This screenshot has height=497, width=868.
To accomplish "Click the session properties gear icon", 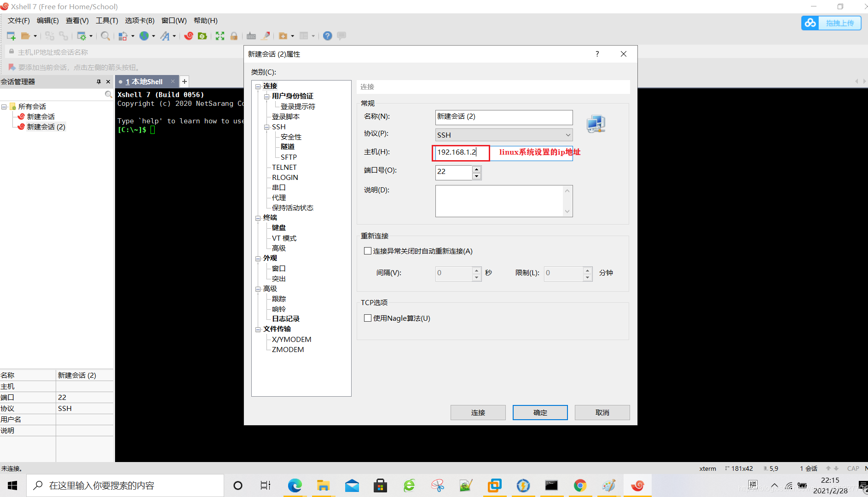I will pos(81,36).
